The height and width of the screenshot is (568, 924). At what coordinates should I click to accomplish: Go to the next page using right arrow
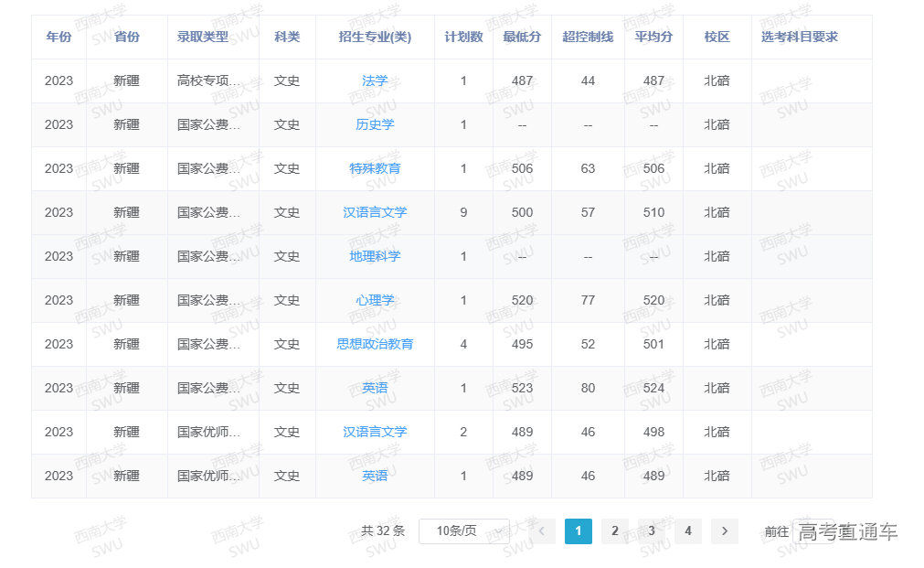[x=724, y=531]
